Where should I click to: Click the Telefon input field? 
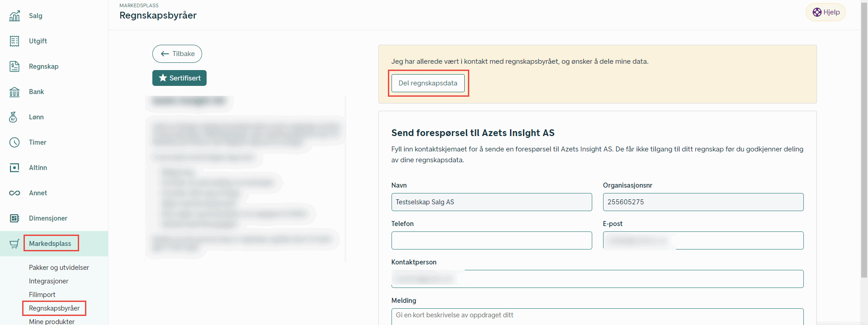[491, 240]
